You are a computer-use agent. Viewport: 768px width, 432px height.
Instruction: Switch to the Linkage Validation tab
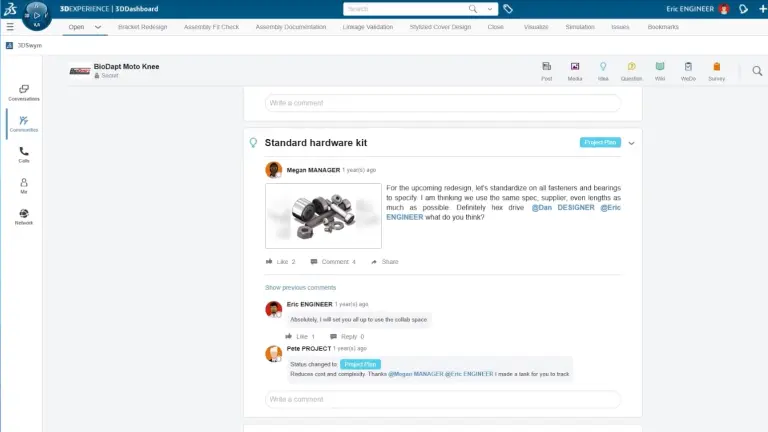[x=368, y=27]
